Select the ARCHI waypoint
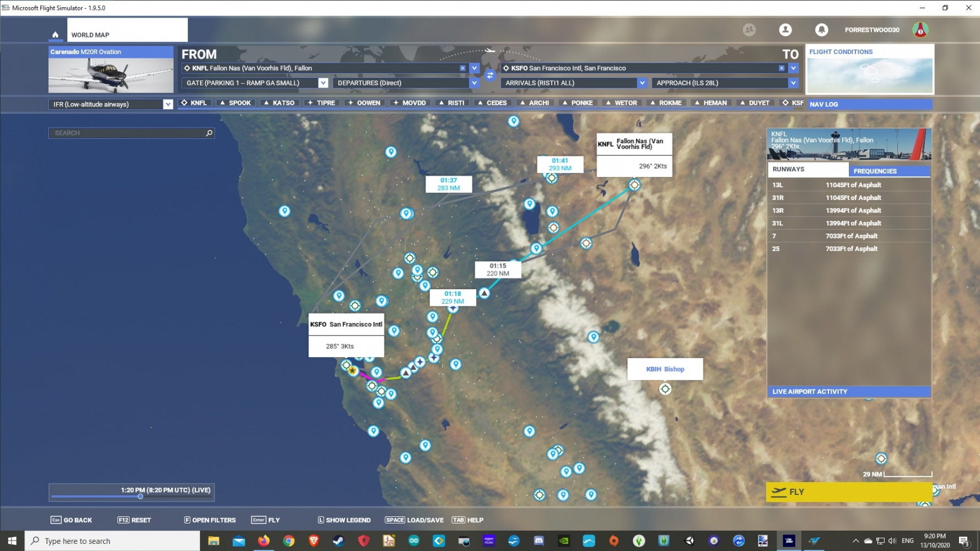Screen dimensions: 980x551 (x=535, y=103)
